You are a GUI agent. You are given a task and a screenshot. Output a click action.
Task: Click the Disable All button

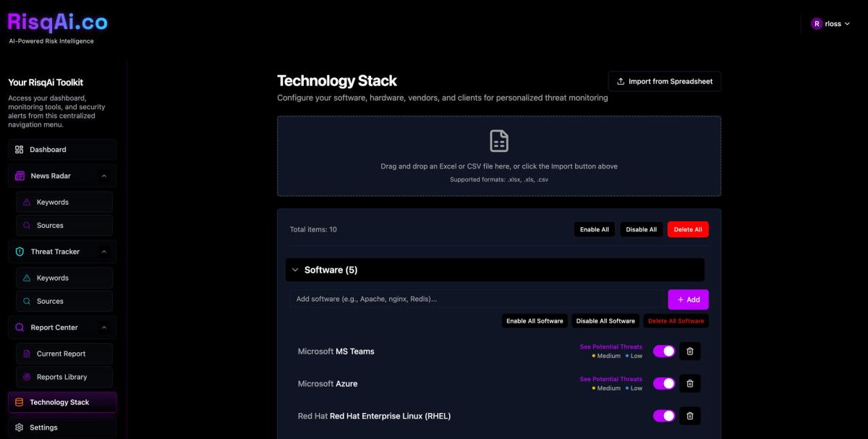click(642, 229)
